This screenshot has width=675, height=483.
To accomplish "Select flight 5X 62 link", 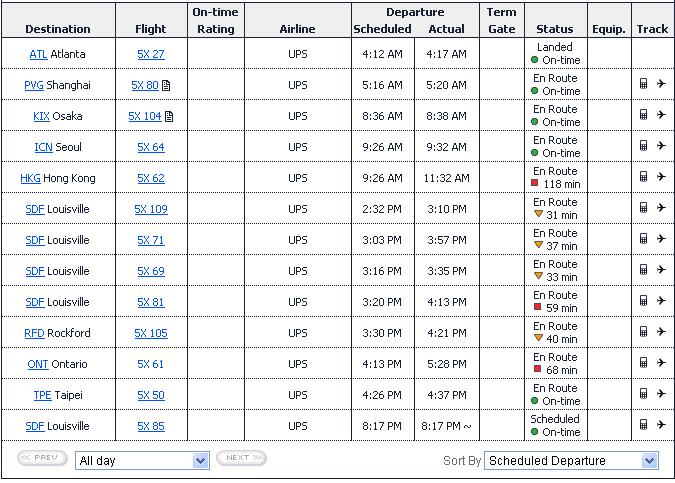I will 151,178.
